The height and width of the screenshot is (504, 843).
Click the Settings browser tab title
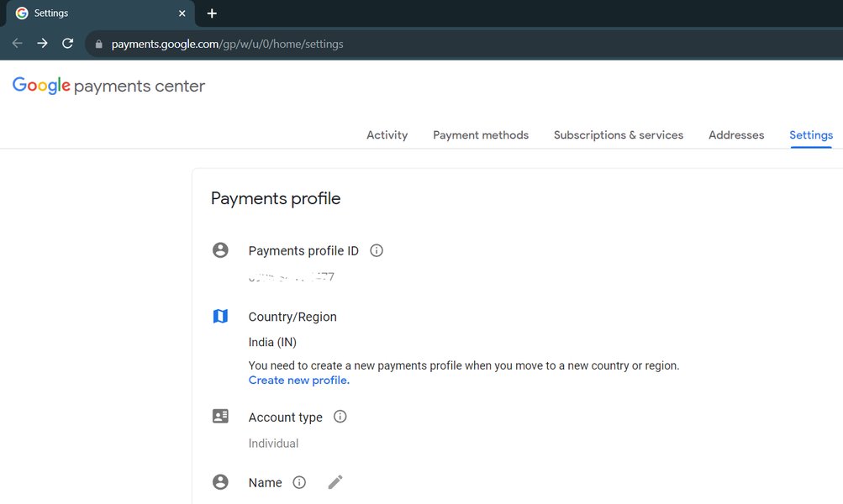pyautogui.click(x=51, y=13)
